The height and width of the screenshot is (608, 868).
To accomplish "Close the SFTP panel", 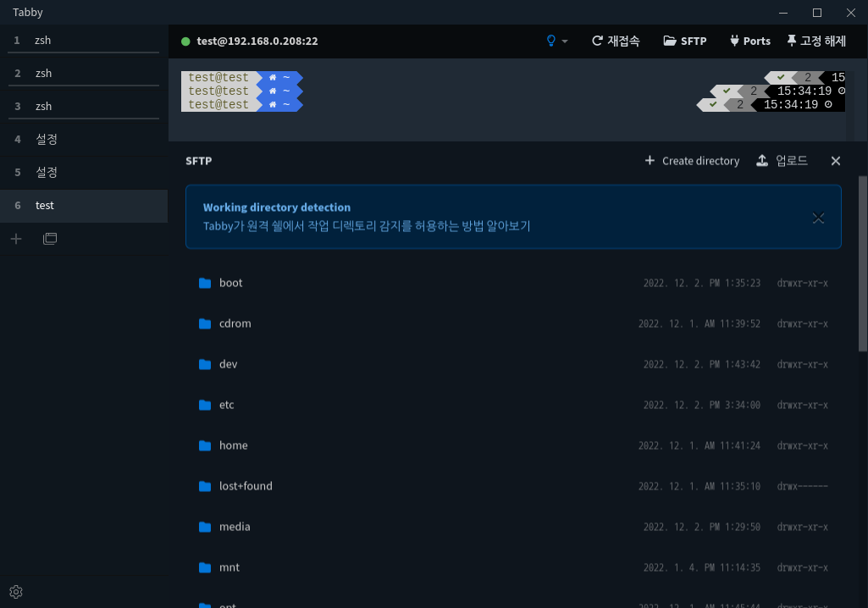I will pyautogui.click(x=835, y=160).
